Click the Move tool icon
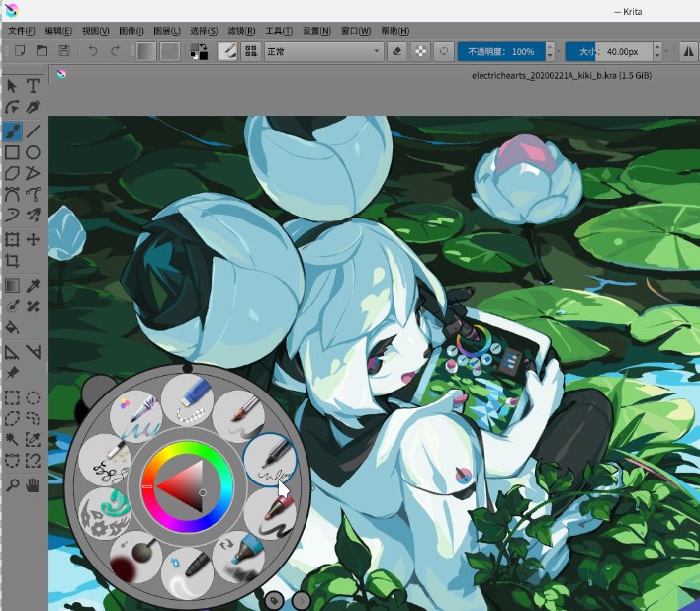 tap(34, 239)
